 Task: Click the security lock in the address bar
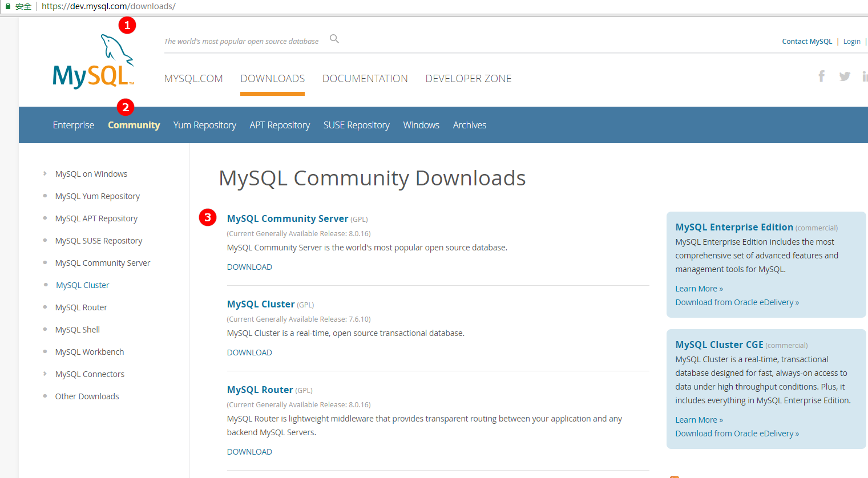(7, 7)
